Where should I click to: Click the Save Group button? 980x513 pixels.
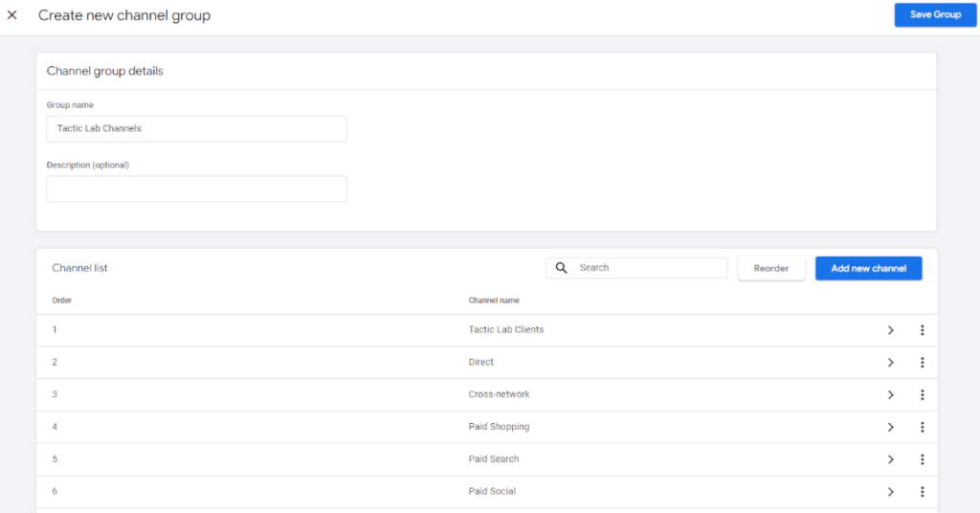[935, 15]
